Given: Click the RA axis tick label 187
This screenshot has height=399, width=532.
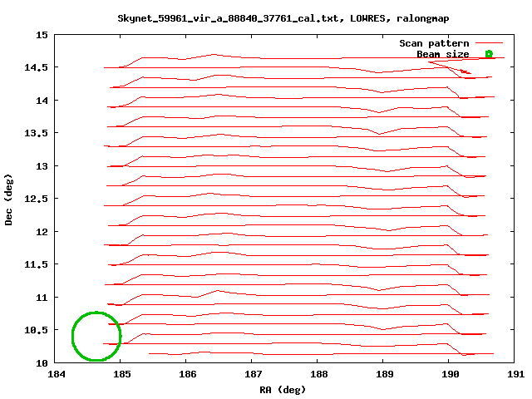Looking at the screenshot, I should coord(253,374).
